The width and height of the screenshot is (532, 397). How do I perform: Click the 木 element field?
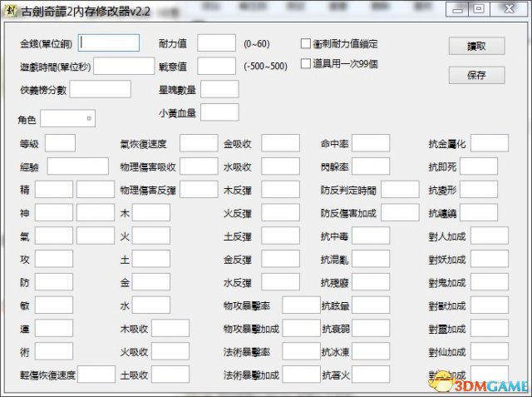151,212
